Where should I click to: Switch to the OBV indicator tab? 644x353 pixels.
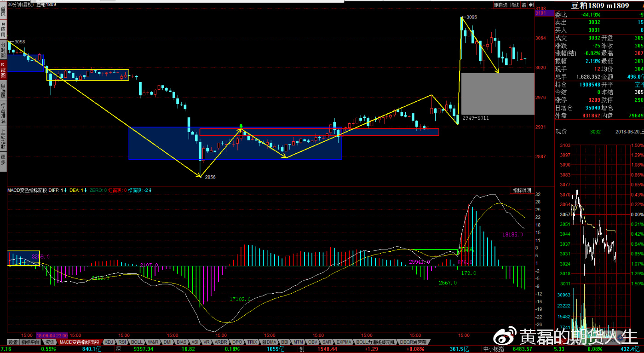pos(313,342)
